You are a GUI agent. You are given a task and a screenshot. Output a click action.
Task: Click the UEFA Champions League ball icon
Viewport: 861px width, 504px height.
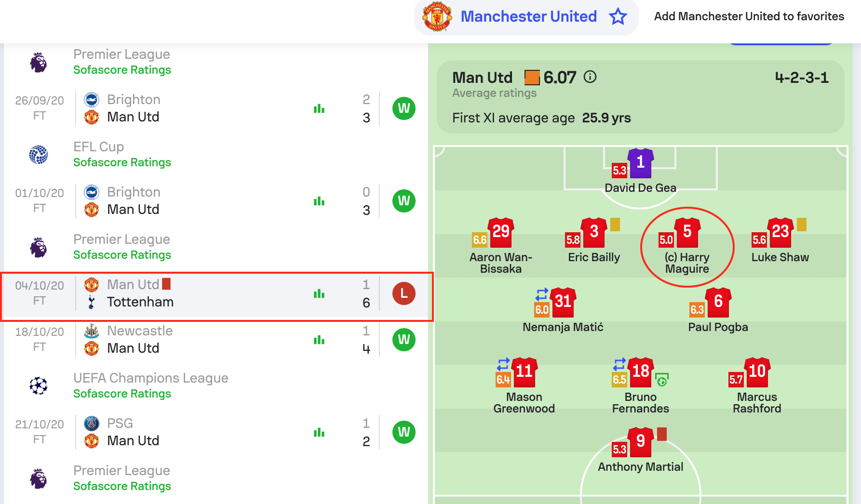(x=39, y=385)
